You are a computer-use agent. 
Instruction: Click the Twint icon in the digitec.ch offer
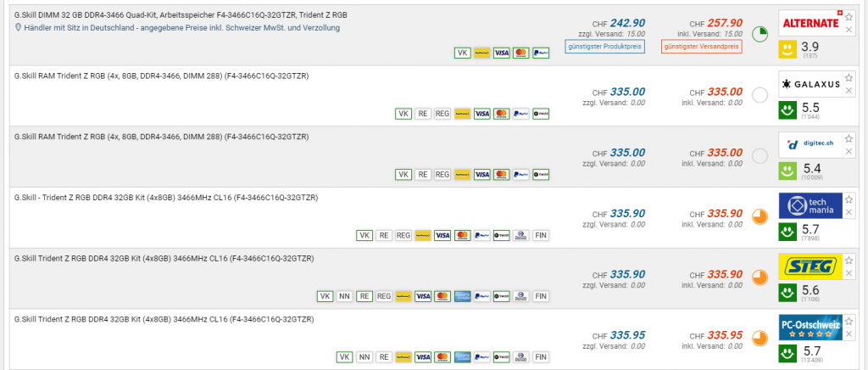tap(541, 175)
